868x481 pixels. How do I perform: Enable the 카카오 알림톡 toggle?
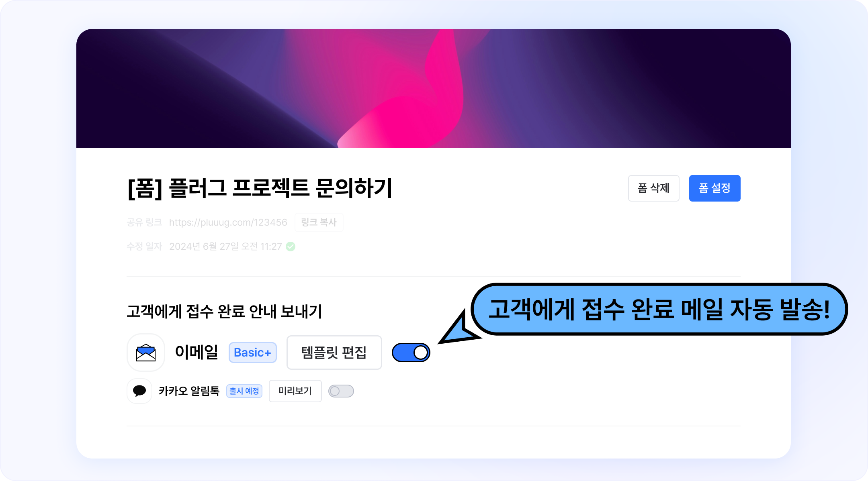coord(341,391)
